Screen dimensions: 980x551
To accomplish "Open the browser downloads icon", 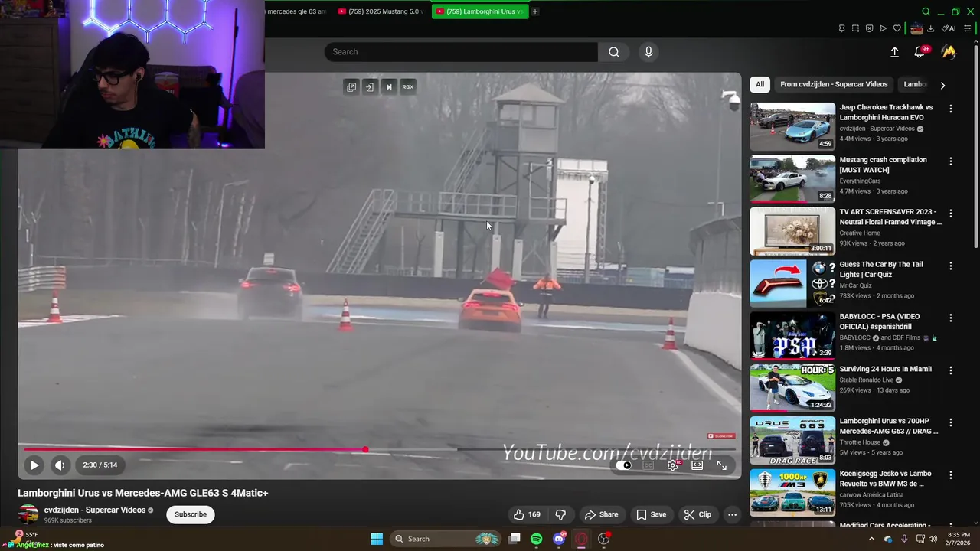I will pyautogui.click(x=930, y=28).
